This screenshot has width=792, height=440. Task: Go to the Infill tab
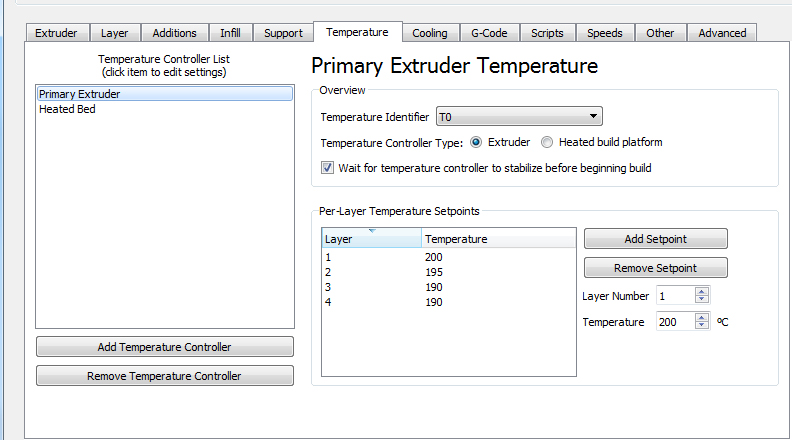230,33
